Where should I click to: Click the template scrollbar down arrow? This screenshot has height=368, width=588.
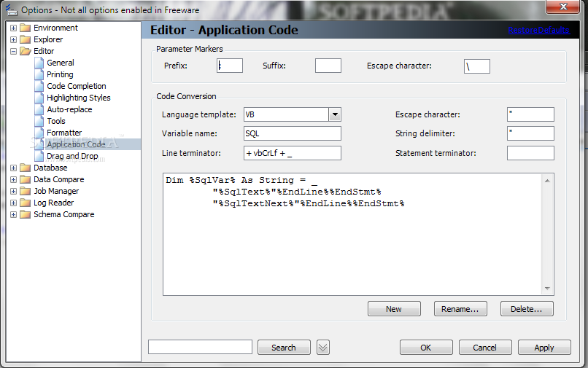coord(547,288)
